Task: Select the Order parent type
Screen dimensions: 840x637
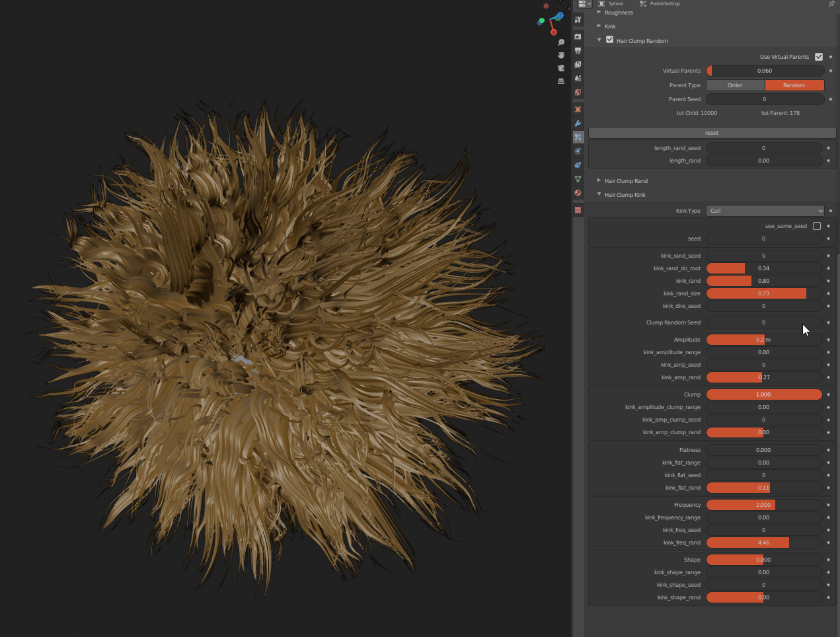Action: pos(735,85)
